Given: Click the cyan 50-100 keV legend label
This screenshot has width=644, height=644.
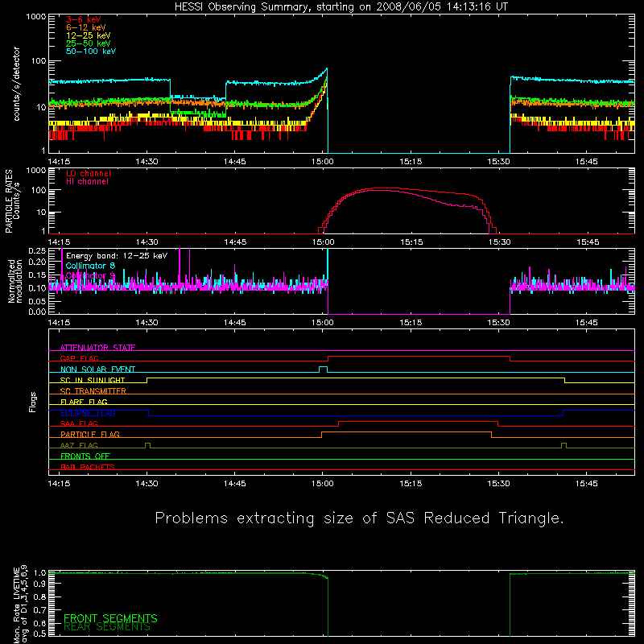Looking at the screenshot, I should [91, 52].
